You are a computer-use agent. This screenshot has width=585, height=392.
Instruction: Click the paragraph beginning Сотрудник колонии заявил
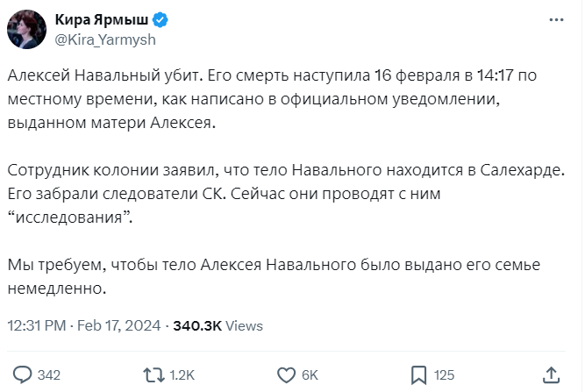tap(289, 193)
